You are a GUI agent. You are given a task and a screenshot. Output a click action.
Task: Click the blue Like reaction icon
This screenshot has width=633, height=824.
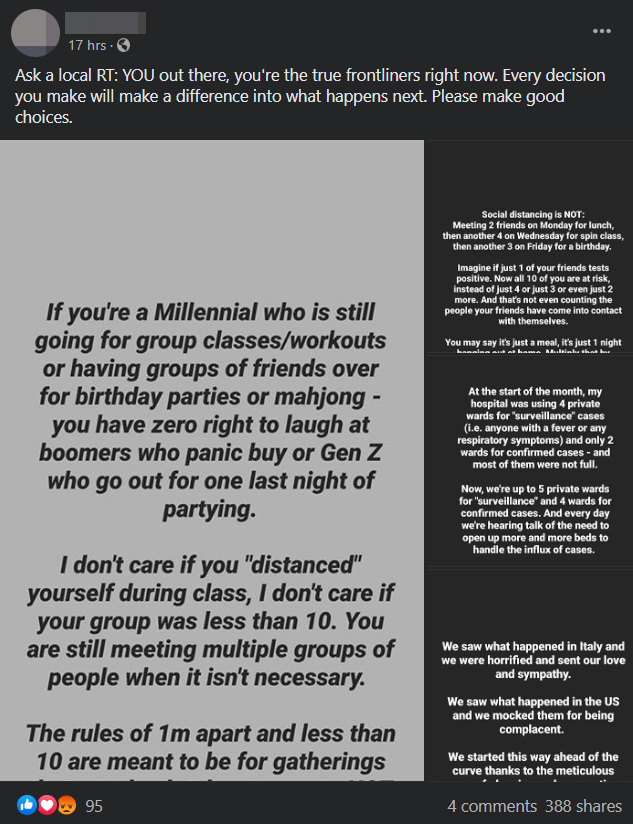26,805
